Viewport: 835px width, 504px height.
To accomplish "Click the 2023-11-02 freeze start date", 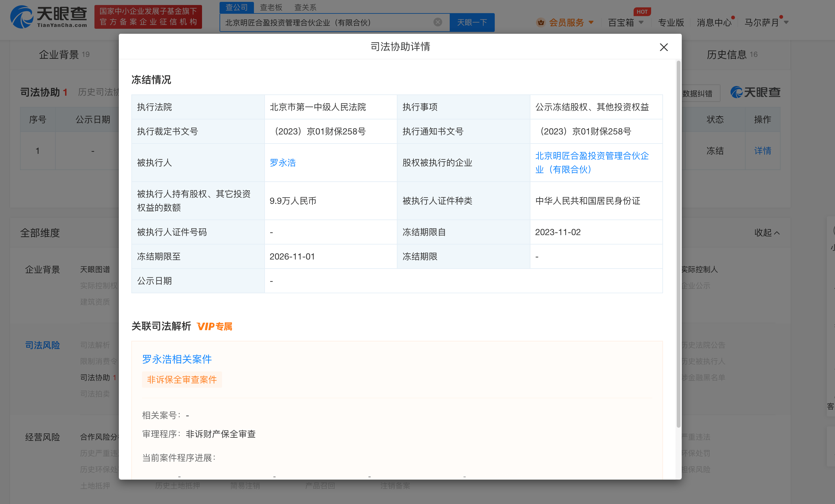I will tap(558, 232).
